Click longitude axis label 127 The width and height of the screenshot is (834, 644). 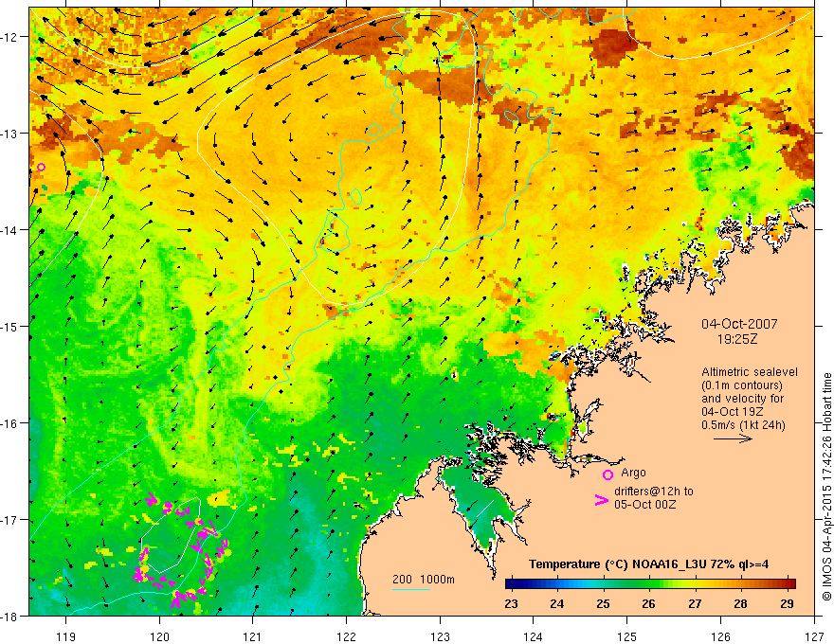[x=814, y=636]
